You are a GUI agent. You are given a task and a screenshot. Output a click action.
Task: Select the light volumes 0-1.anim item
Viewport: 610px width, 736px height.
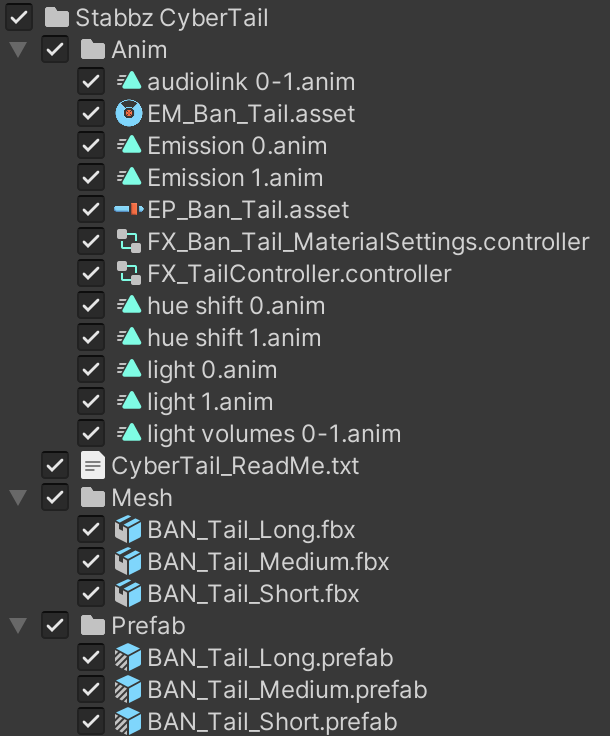pos(273,434)
